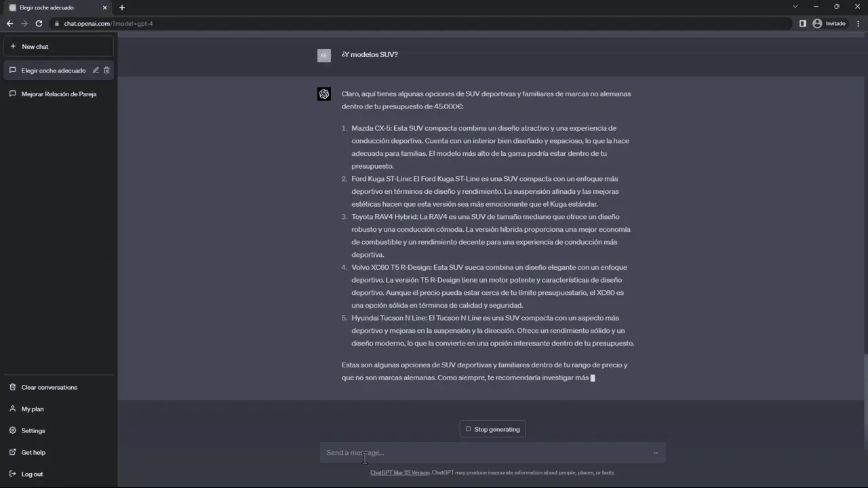Image resolution: width=868 pixels, height=488 pixels.
Task: Open the Invitado profile button
Action: tap(829, 24)
